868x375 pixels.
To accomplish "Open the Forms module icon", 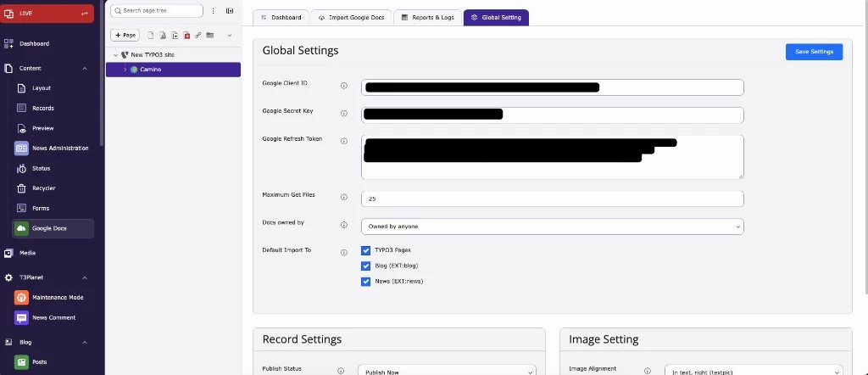I will 21,208.
